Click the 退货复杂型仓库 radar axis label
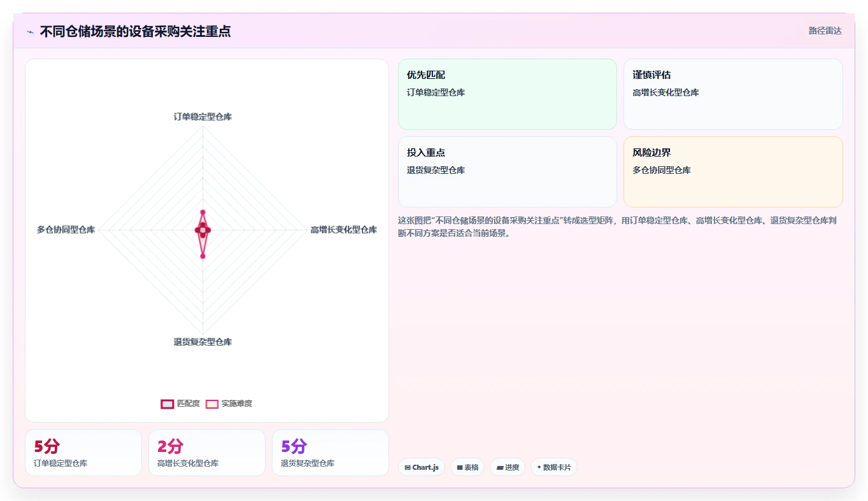868x501 pixels. point(203,342)
